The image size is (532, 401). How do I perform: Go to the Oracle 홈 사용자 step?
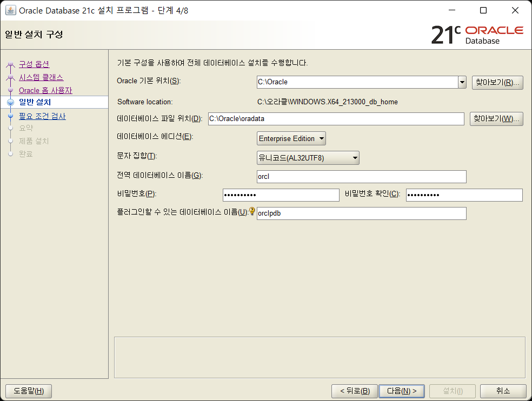(x=45, y=91)
